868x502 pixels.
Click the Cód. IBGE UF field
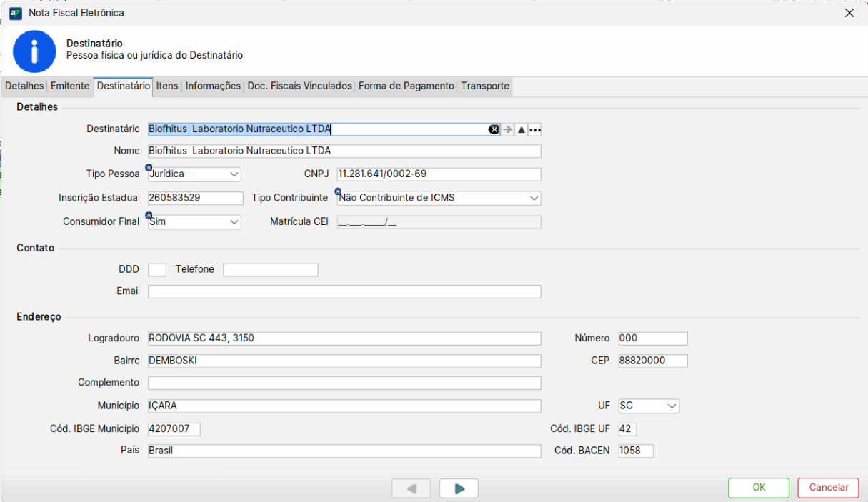click(627, 428)
